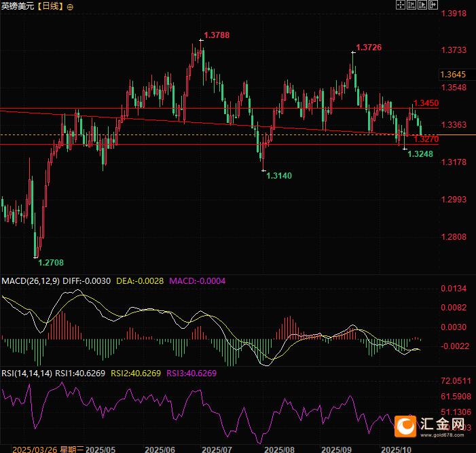Viewport: 476px width, 453px height.
Task: Click the 1.2993 price axis label
Action: pos(454,200)
